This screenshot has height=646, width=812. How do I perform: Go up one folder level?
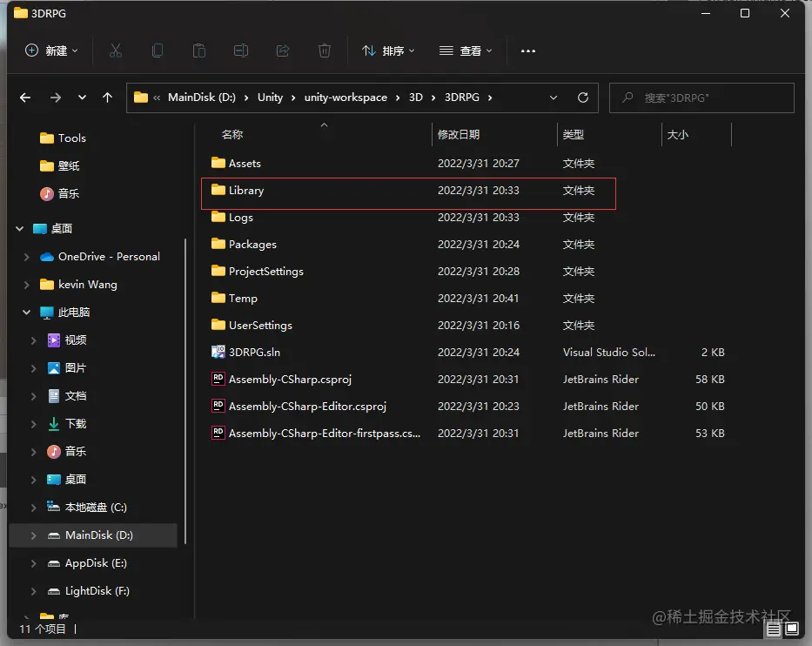(107, 98)
